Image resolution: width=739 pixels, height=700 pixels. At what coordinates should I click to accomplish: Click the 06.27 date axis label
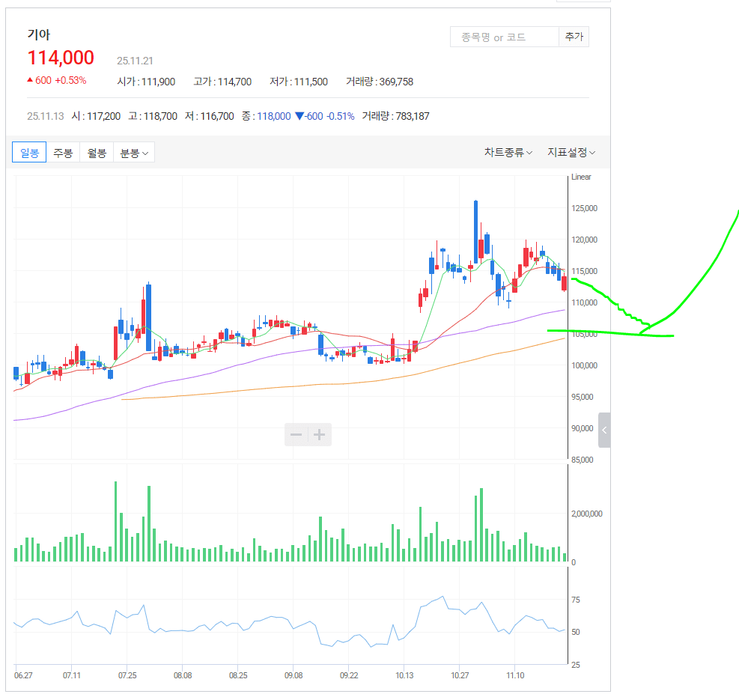point(23,675)
